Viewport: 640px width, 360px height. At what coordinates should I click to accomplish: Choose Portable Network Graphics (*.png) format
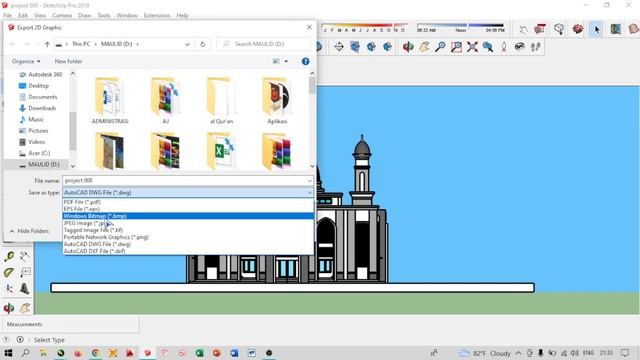pos(188,237)
